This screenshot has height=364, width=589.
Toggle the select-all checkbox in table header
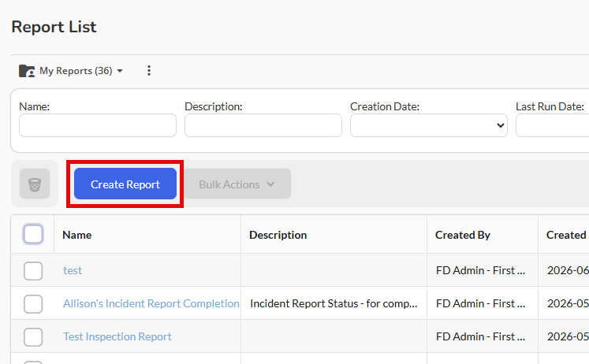click(33, 234)
